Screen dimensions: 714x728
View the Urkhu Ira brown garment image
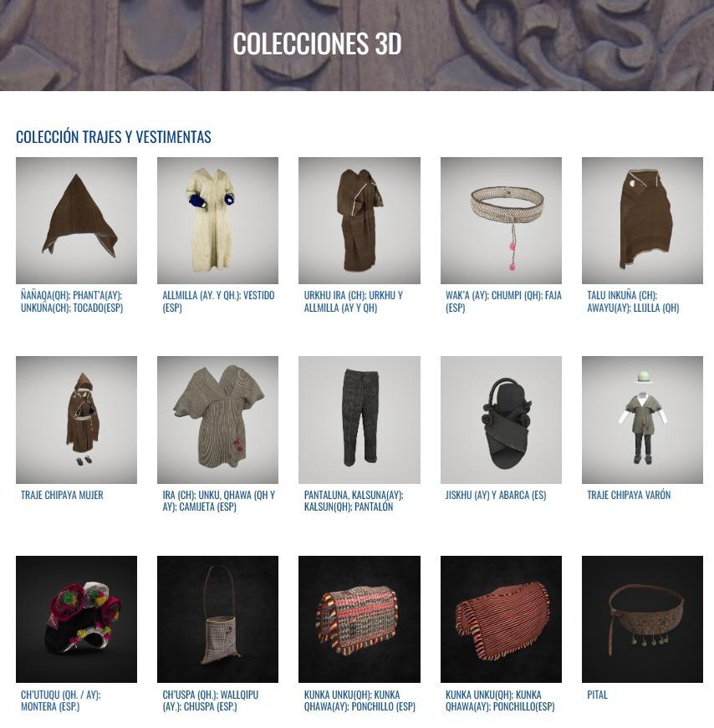click(360, 221)
